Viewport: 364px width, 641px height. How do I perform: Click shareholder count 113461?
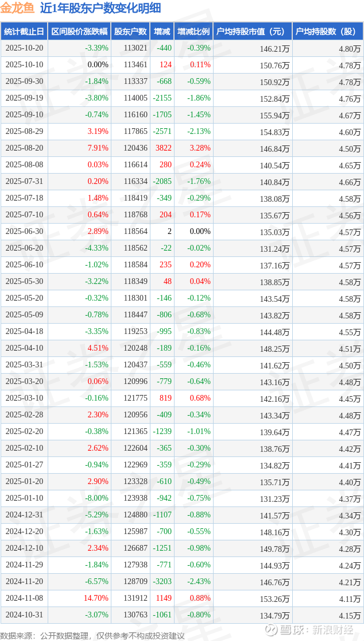click(x=135, y=65)
